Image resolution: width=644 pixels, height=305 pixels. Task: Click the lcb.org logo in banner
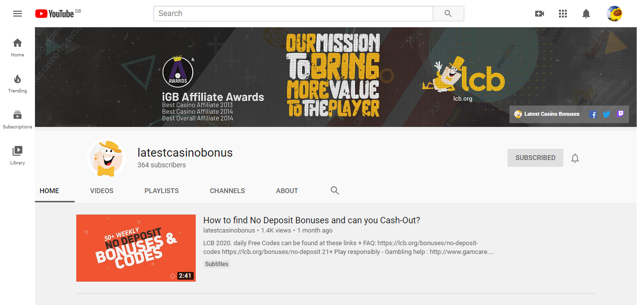pos(463,79)
